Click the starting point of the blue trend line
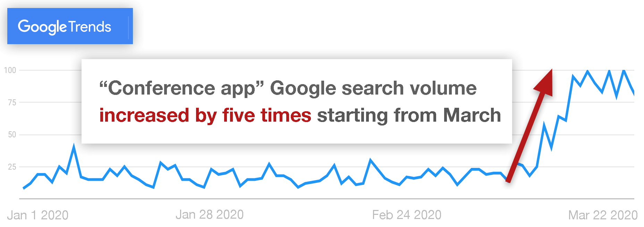This screenshot has height=227, width=644. [x=24, y=188]
